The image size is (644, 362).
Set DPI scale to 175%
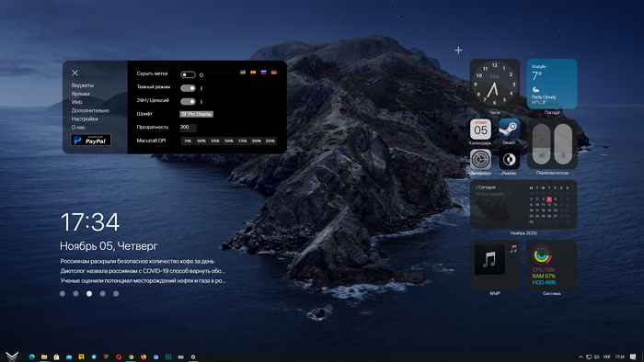(242, 141)
